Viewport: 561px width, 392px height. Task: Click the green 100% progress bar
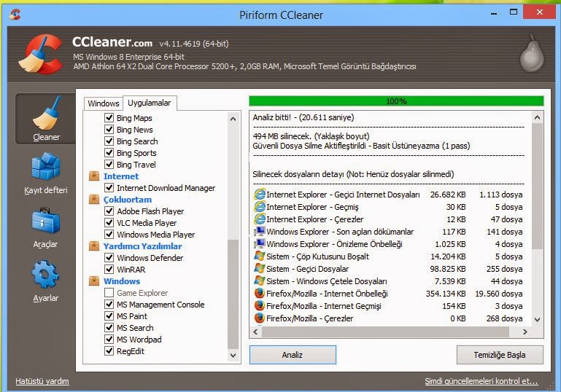point(396,101)
